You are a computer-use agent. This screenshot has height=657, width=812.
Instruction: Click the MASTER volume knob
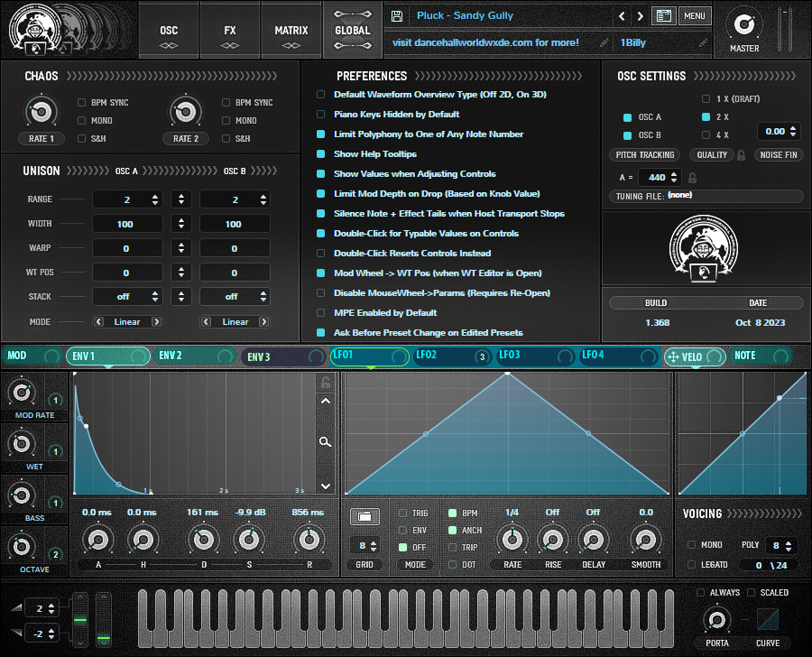click(x=743, y=24)
